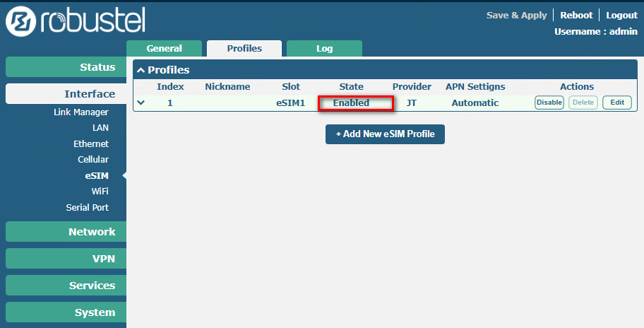The image size is (644, 328).
Task: Click Add New eSIM Profile button
Action: (x=385, y=134)
